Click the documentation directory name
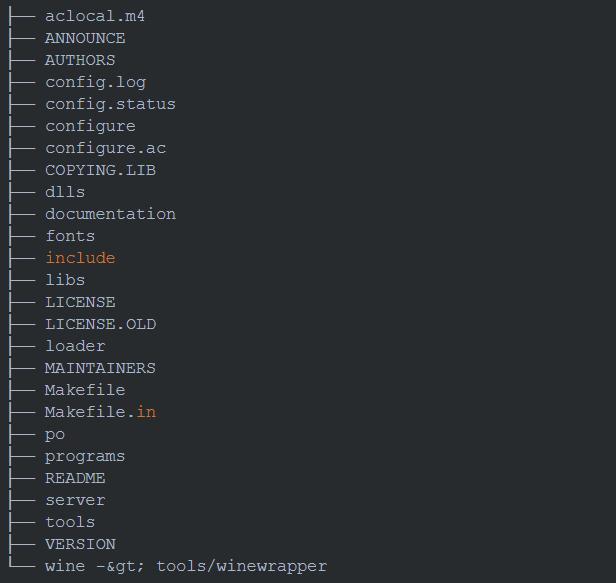616x583 pixels. click(110, 214)
